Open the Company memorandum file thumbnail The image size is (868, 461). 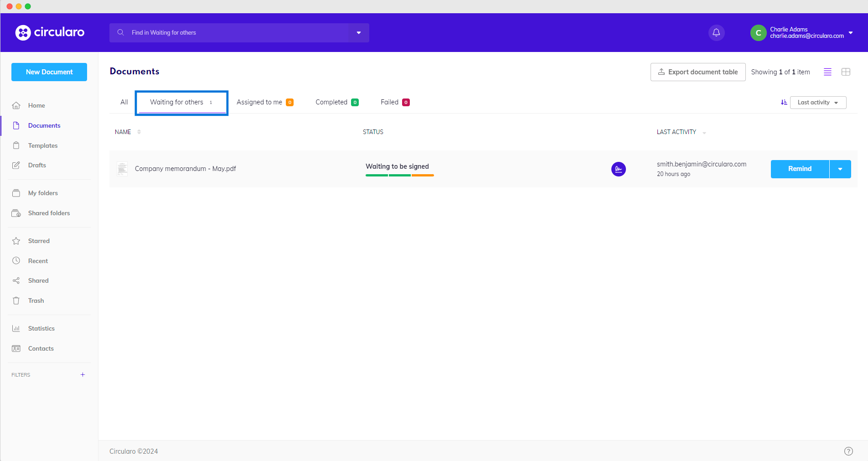122,169
